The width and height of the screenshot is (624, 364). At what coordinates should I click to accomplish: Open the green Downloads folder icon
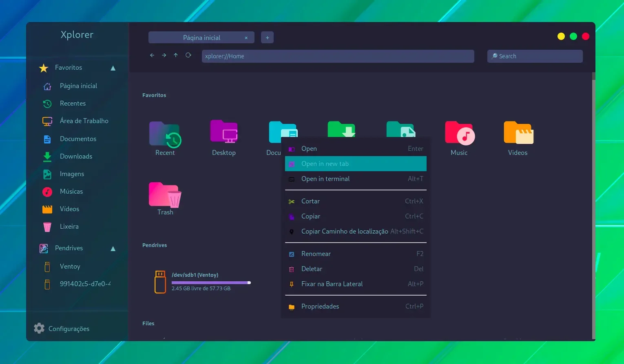342,128
